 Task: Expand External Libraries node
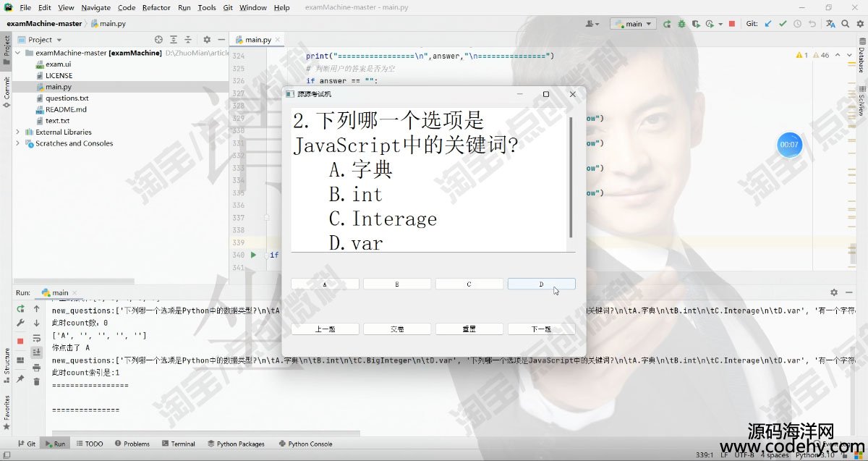coord(18,132)
